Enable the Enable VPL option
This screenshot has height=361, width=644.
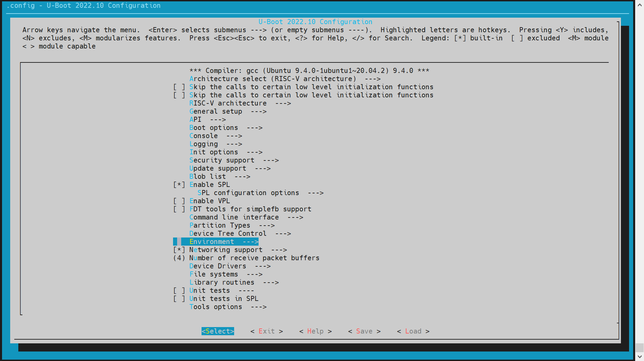[179, 201]
